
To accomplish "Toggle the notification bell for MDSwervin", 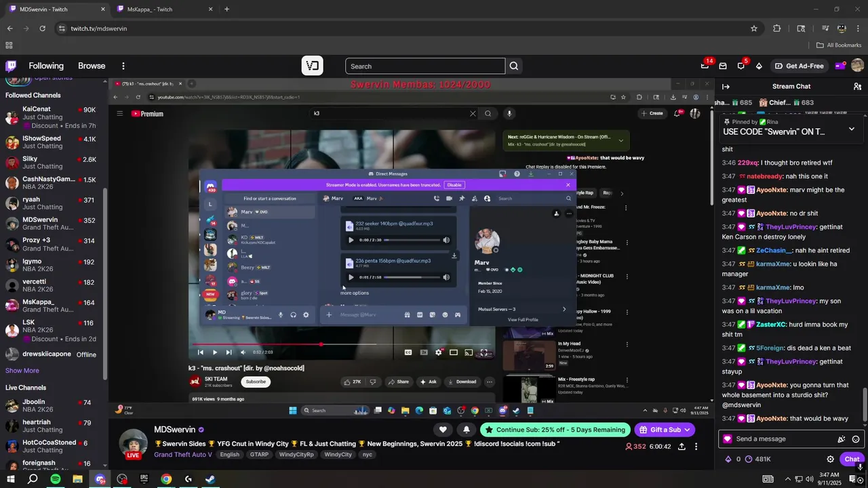I will click(467, 430).
